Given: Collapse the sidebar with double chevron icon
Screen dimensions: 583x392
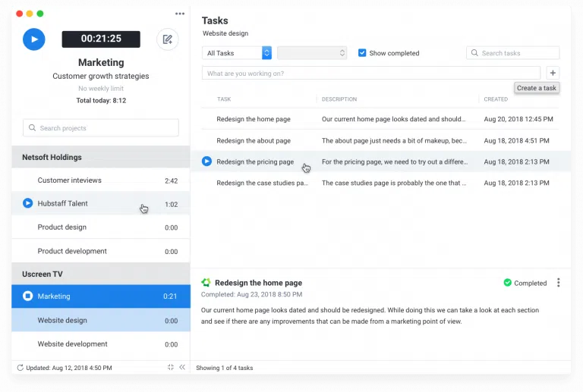Looking at the screenshot, I should point(182,368).
